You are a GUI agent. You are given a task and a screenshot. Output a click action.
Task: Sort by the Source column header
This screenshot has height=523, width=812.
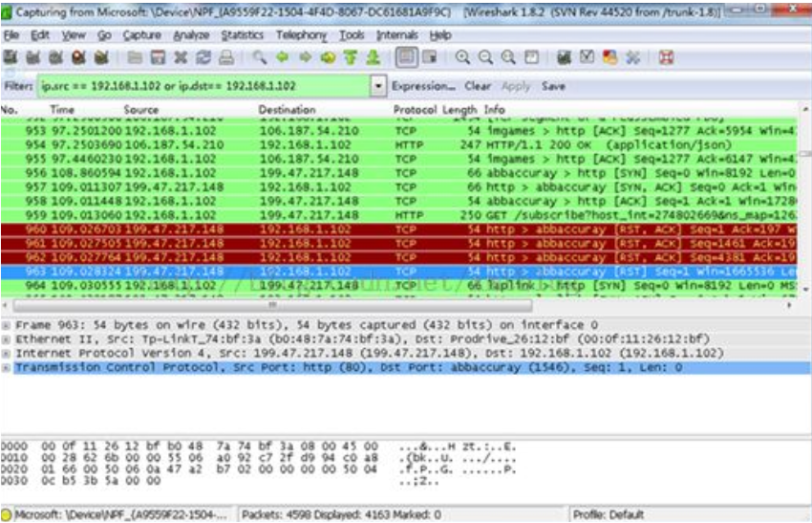point(140,110)
